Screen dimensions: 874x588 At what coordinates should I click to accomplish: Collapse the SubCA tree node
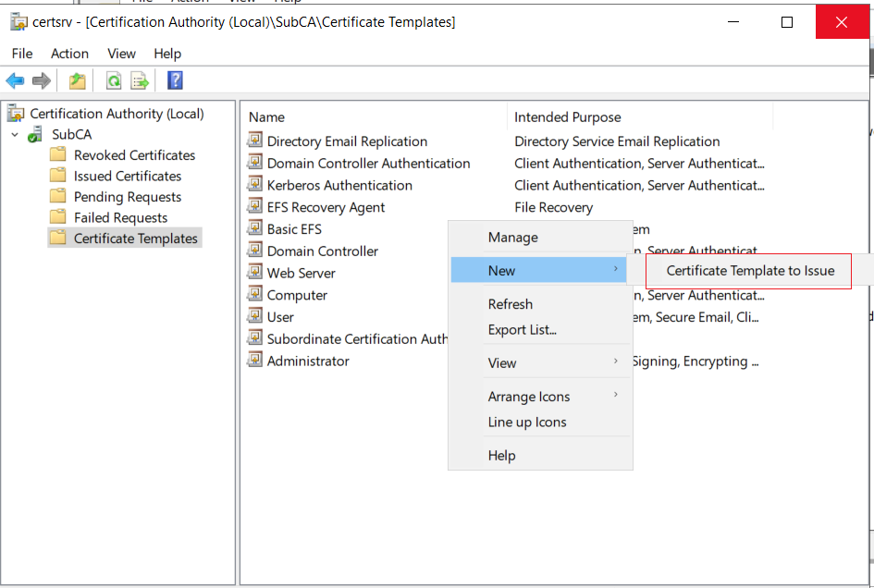[x=15, y=134]
